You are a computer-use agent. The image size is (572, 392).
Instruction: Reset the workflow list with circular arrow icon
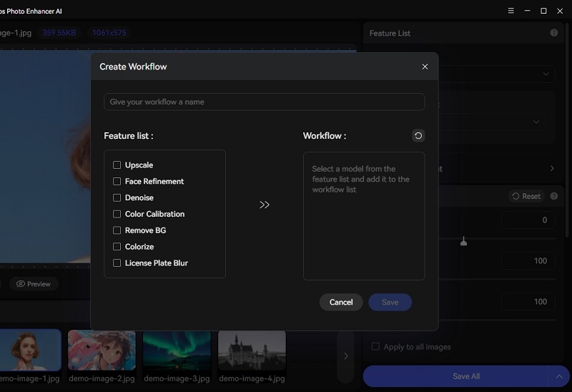click(418, 136)
